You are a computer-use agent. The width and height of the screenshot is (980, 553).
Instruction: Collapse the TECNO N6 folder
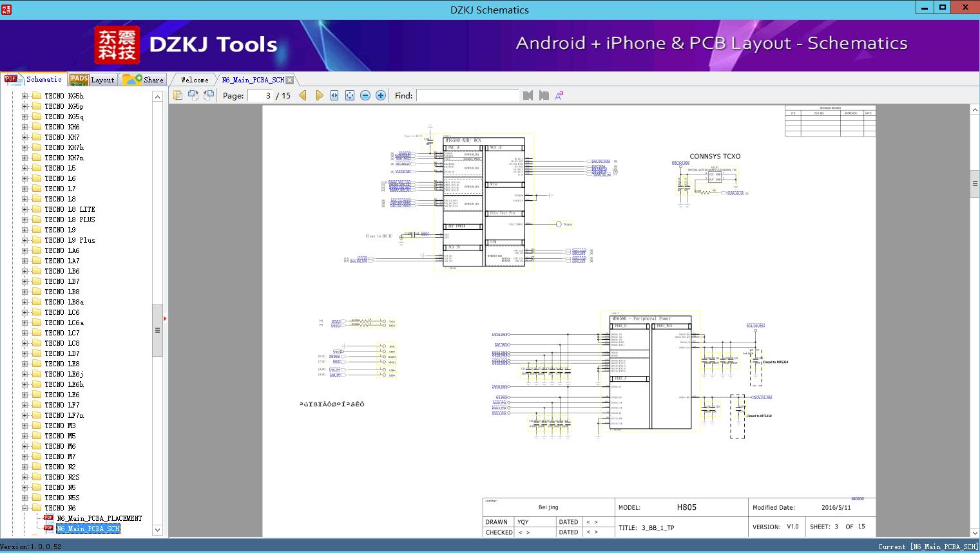24,508
